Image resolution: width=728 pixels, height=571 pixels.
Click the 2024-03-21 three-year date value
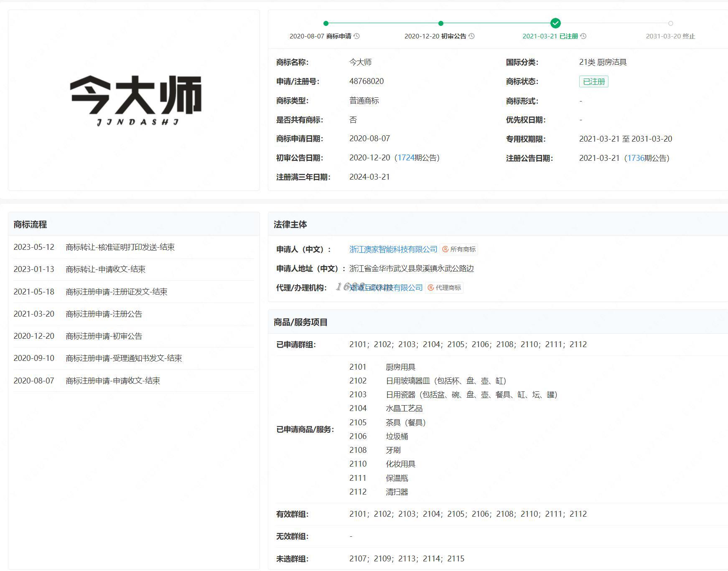click(x=369, y=177)
